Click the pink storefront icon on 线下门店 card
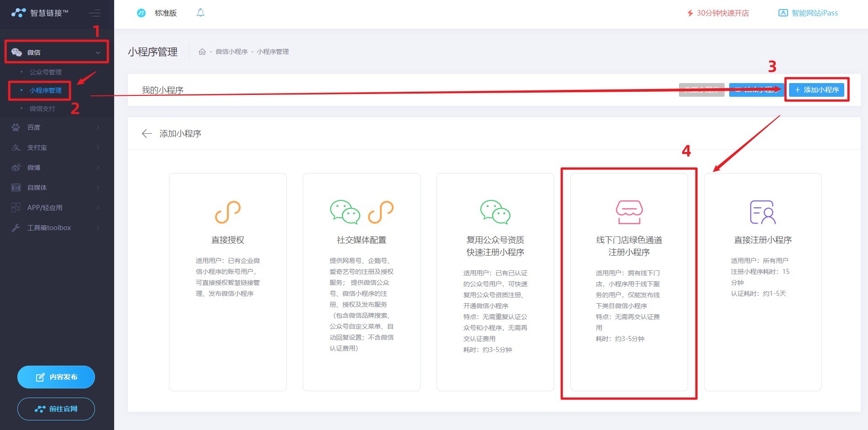The image size is (868, 430). pos(629,212)
